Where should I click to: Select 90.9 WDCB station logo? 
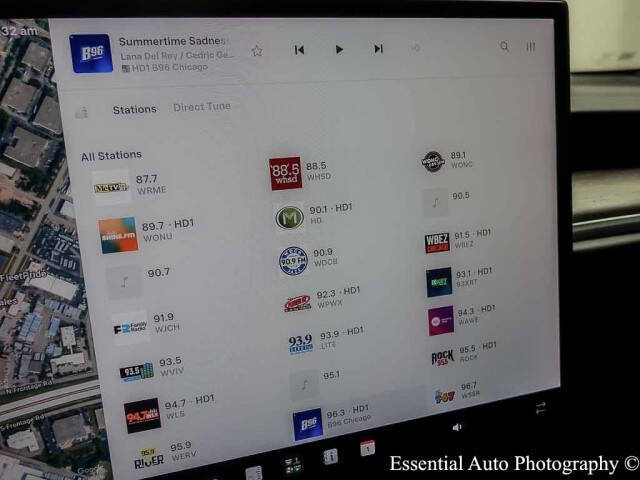point(293,261)
